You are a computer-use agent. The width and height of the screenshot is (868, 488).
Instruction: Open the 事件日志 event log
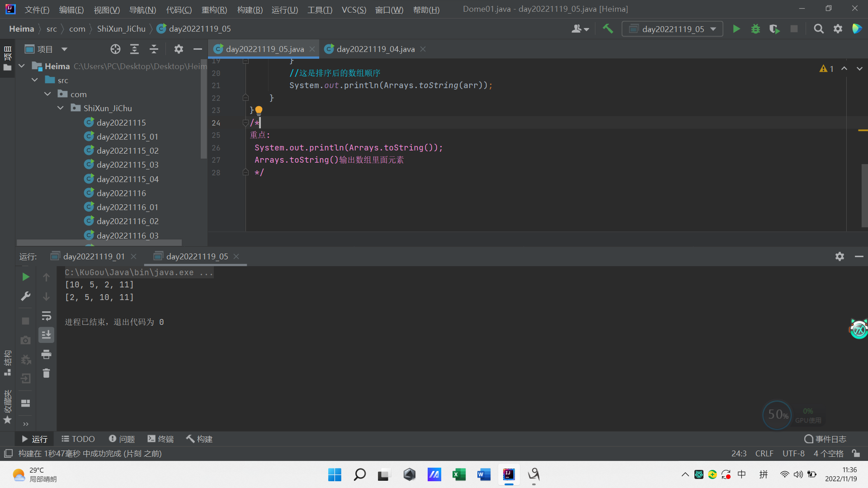(x=826, y=439)
